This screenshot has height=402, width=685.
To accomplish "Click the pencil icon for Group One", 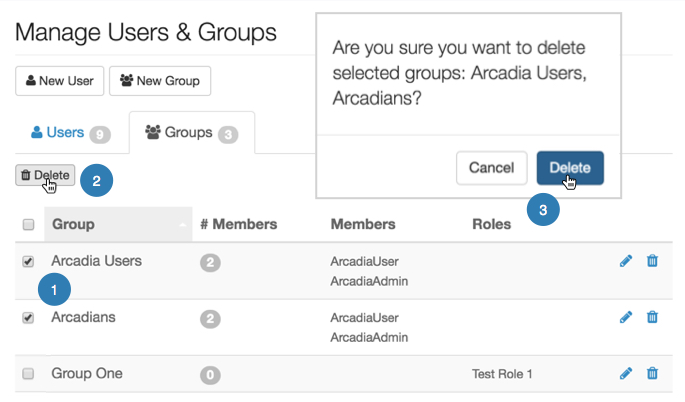I will (626, 373).
